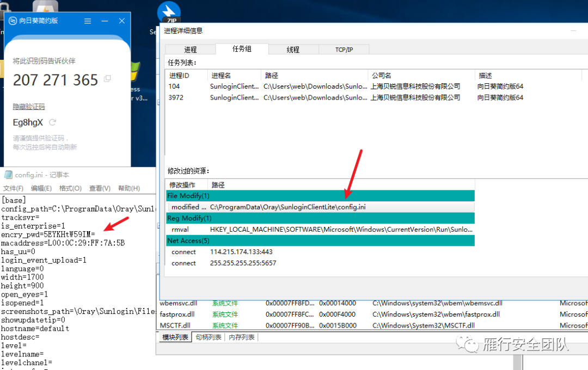Screen dimensions: 588x370
Task: Click the Sunlogin logo in title bar
Action: pos(13,21)
